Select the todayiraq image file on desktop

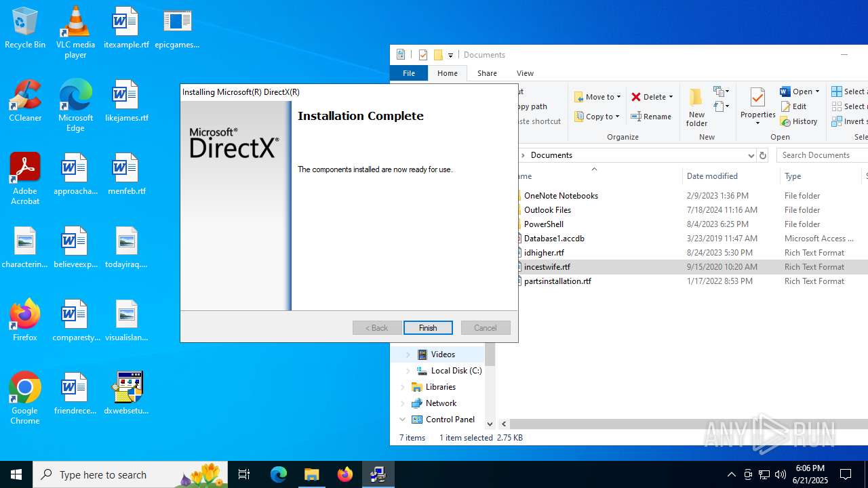click(126, 247)
